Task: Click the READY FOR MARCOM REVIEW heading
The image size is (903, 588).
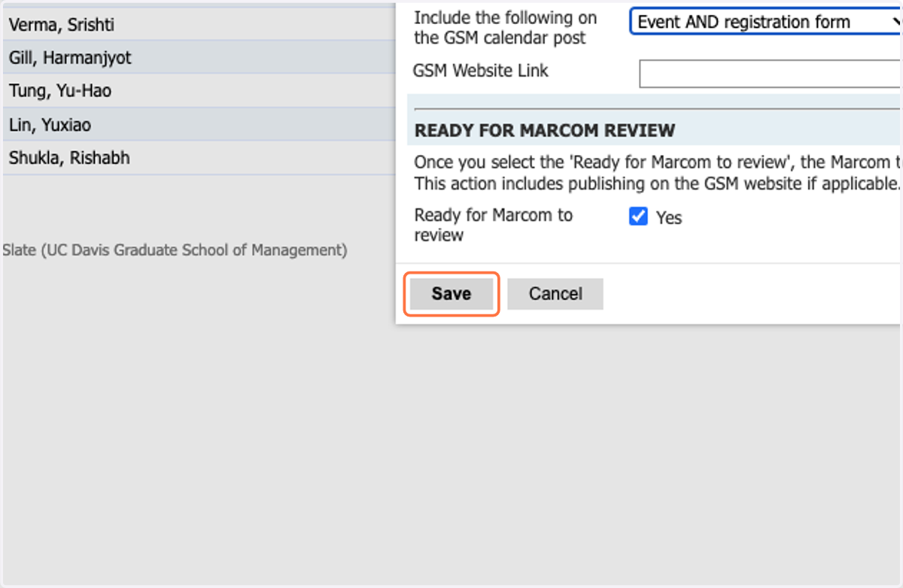Action: click(545, 131)
